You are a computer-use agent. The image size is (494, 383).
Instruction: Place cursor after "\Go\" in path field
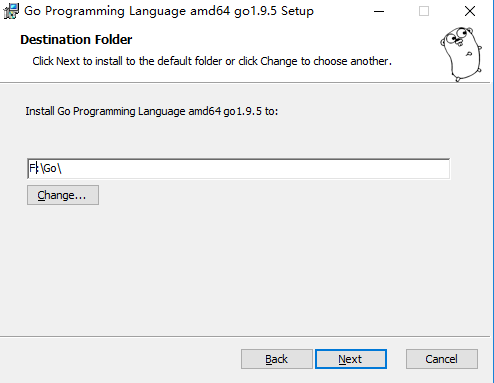click(63, 168)
